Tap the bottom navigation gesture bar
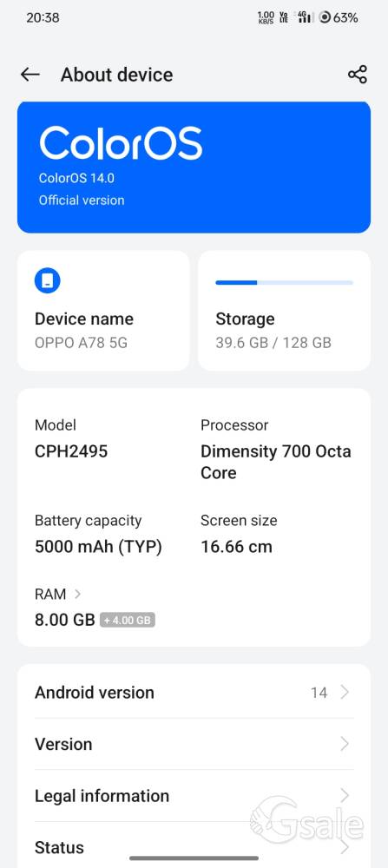The width and height of the screenshot is (388, 868). coord(194,858)
